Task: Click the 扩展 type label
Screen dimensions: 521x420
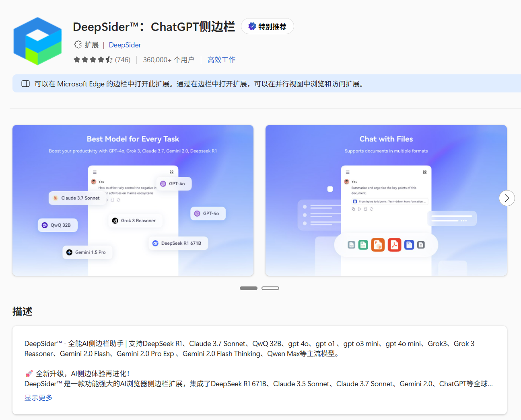Action: pos(92,45)
